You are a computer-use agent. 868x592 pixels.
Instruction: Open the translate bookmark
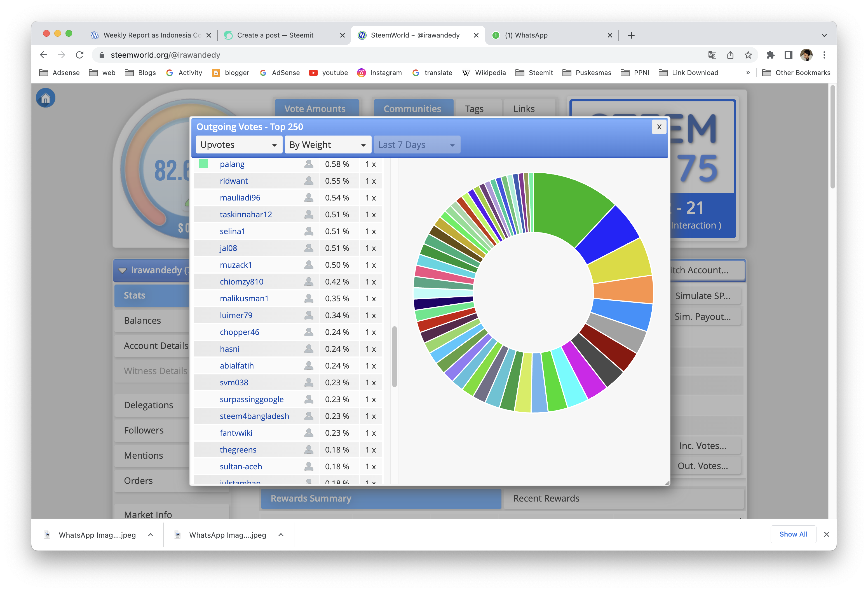pyautogui.click(x=432, y=73)
